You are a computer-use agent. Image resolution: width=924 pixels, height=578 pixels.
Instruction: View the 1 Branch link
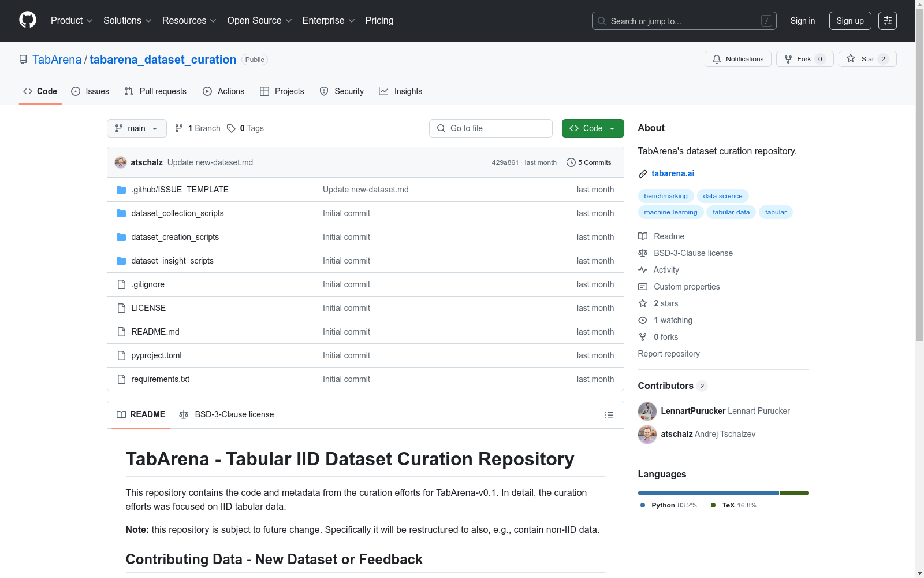(x=198, y=128)
